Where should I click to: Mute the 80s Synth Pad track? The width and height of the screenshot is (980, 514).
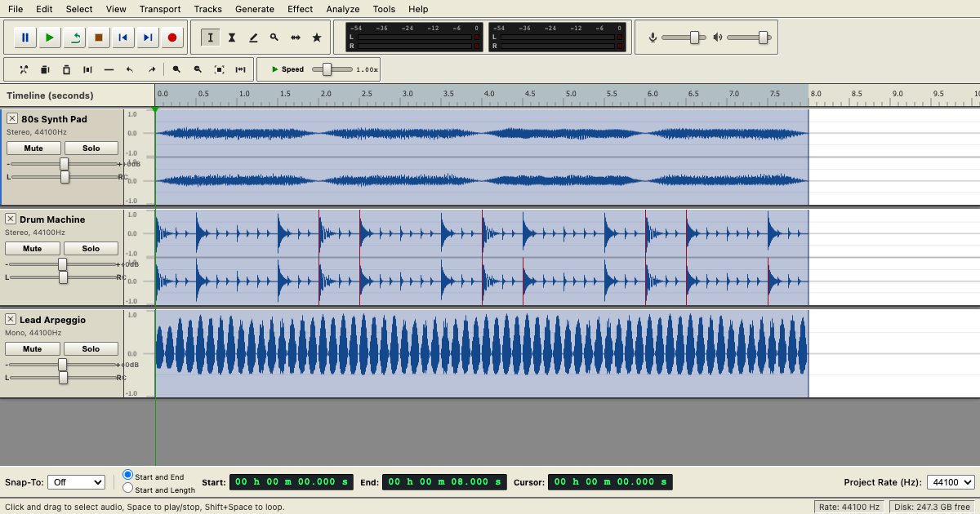click(x=33, y=148)
